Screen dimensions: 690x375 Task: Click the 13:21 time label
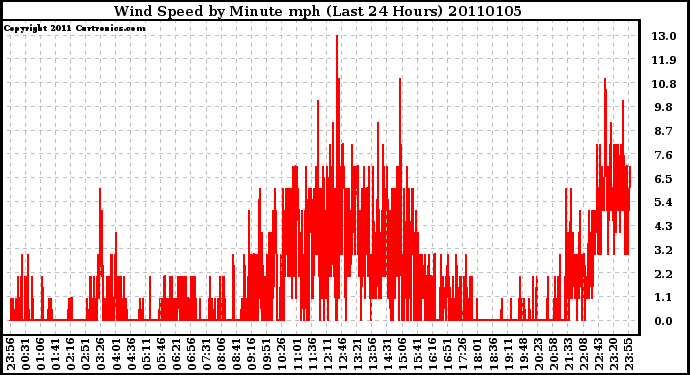(358, 355)
